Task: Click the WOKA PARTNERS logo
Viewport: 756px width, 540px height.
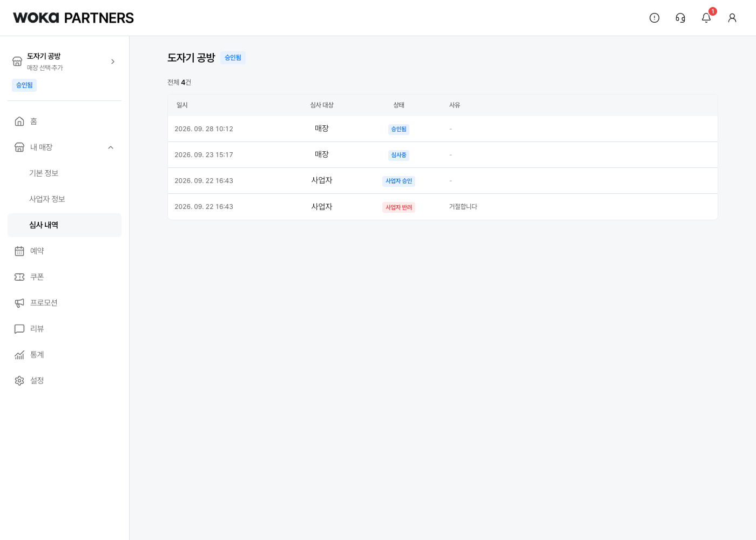Action: click(x=73, y=18)
